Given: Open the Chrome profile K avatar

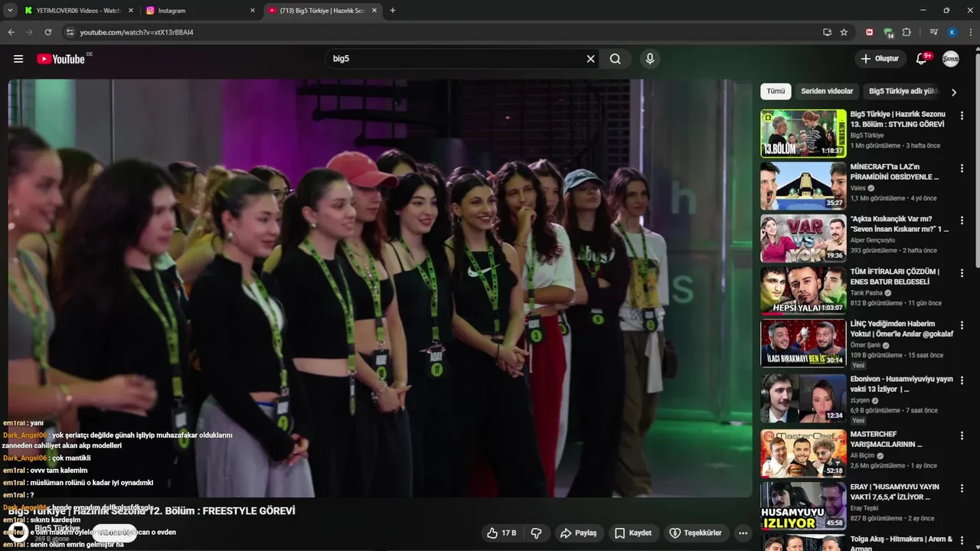Looking at the screenshot, I should [x=952, y=32].
